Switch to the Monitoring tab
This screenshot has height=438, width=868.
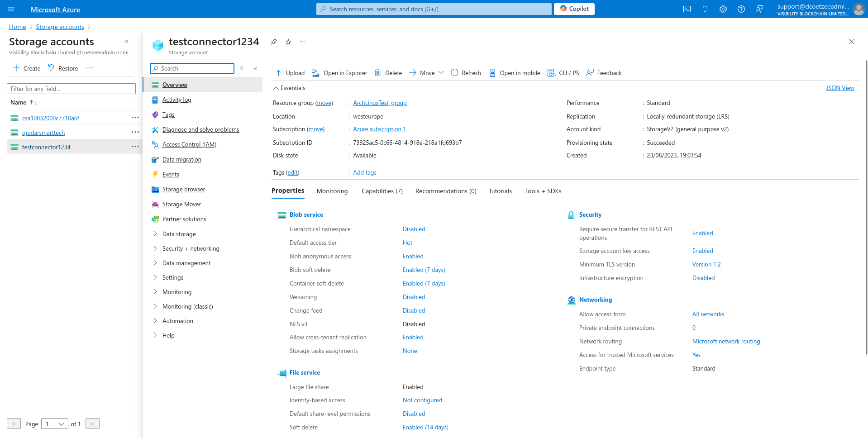click(332, 191)
